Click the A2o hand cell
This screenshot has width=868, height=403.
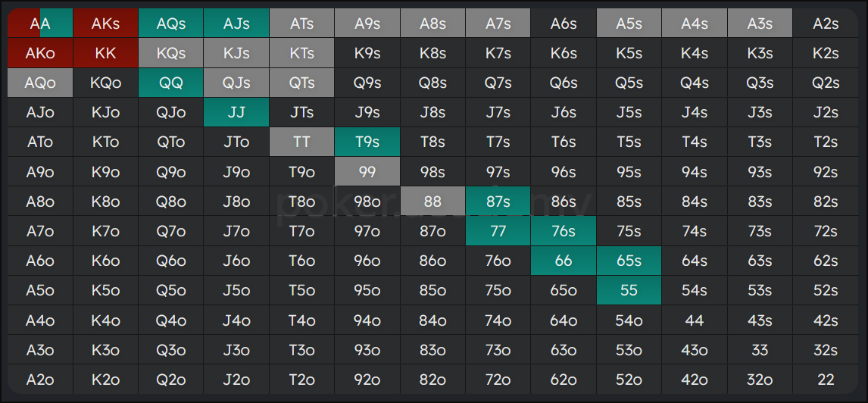pos(40,380)
